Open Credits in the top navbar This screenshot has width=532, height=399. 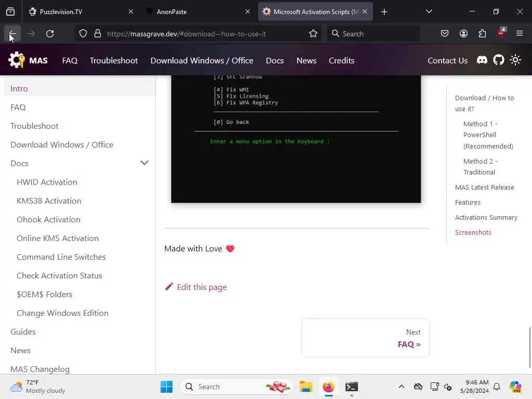[x=341, y=60]
